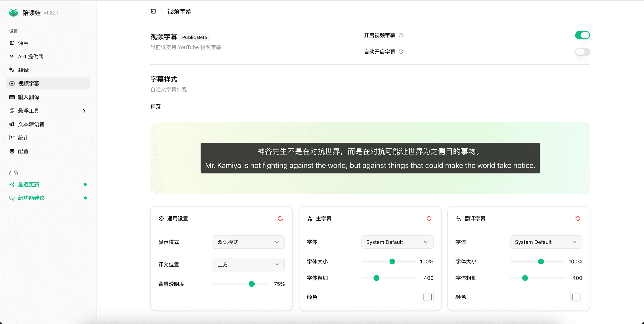Open the 配置 section
644x324 pixels.
23,151
